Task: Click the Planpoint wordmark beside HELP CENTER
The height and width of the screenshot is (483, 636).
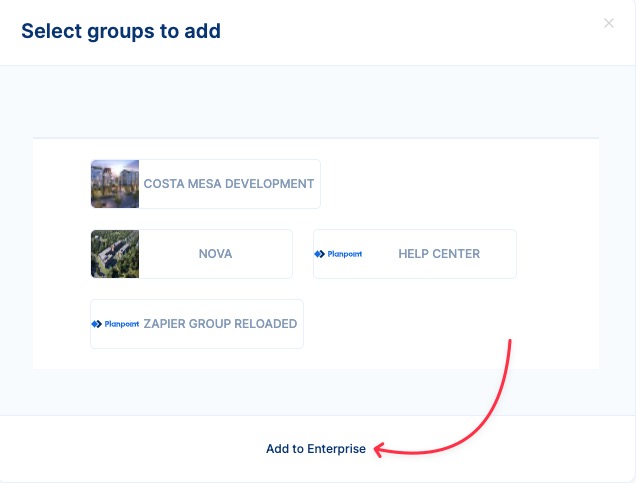Action: (345, 254)
